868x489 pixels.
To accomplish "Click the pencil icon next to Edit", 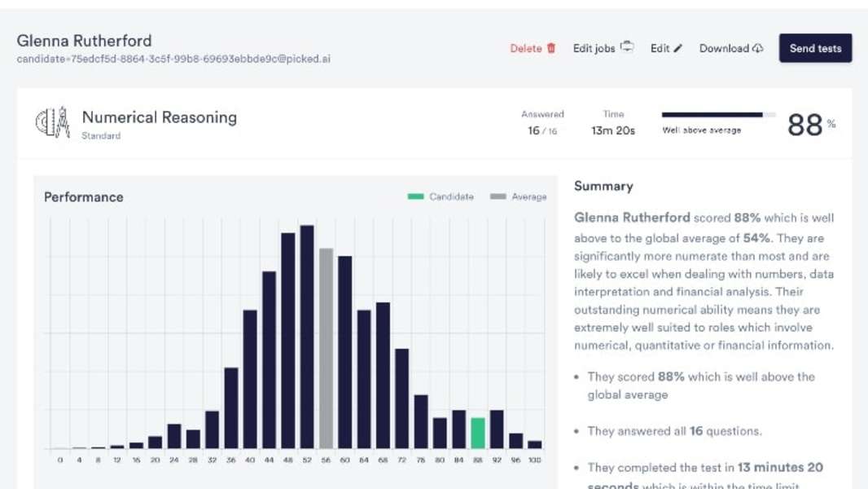I will [678, 49].
